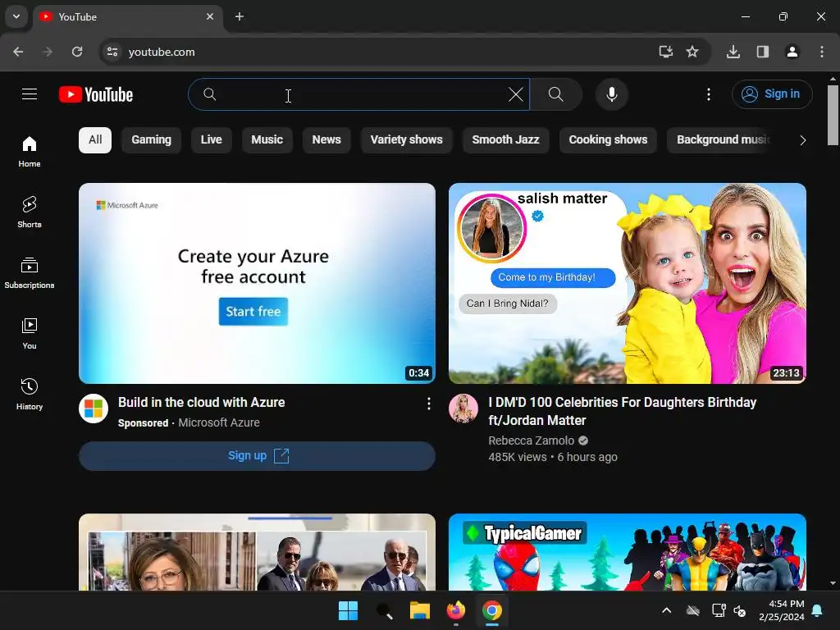Toggle the Chrome side panel
Image resolution: width=840 pixels, height=630 pixels.
tap(762, 52)
